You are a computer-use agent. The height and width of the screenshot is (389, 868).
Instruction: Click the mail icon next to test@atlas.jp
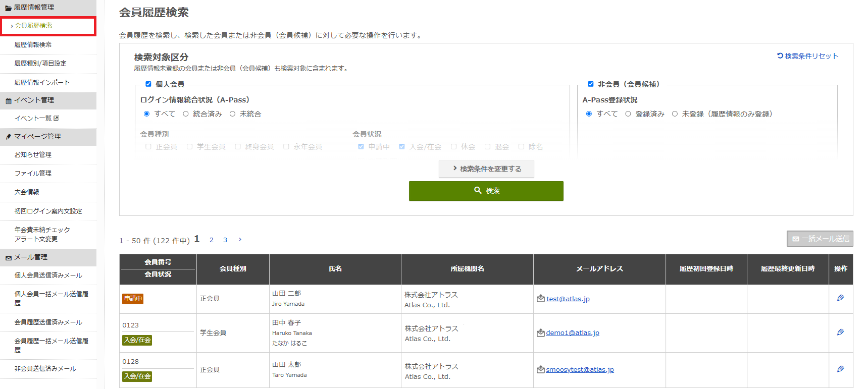click(541, 299)
